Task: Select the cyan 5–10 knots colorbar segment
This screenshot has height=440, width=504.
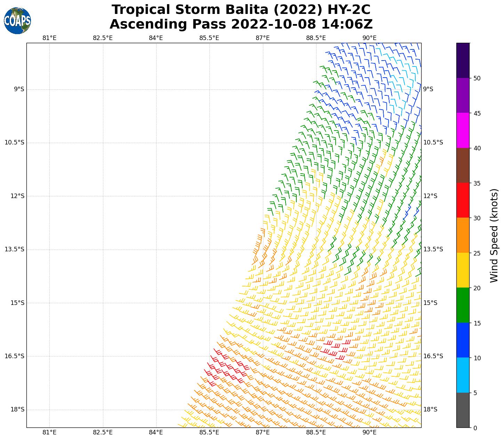Action: [x=463, y=375]
